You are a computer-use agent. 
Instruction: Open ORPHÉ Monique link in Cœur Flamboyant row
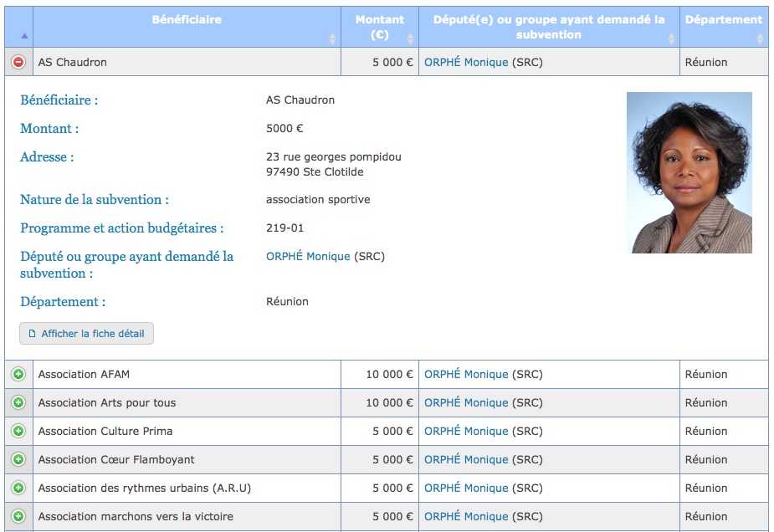click(466, 459)
